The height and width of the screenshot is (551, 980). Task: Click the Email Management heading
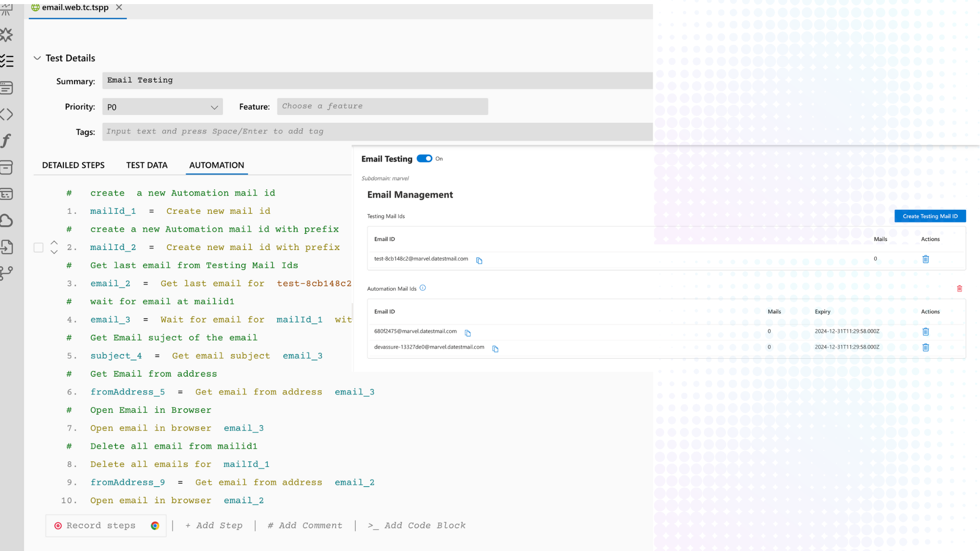(410, 195)
